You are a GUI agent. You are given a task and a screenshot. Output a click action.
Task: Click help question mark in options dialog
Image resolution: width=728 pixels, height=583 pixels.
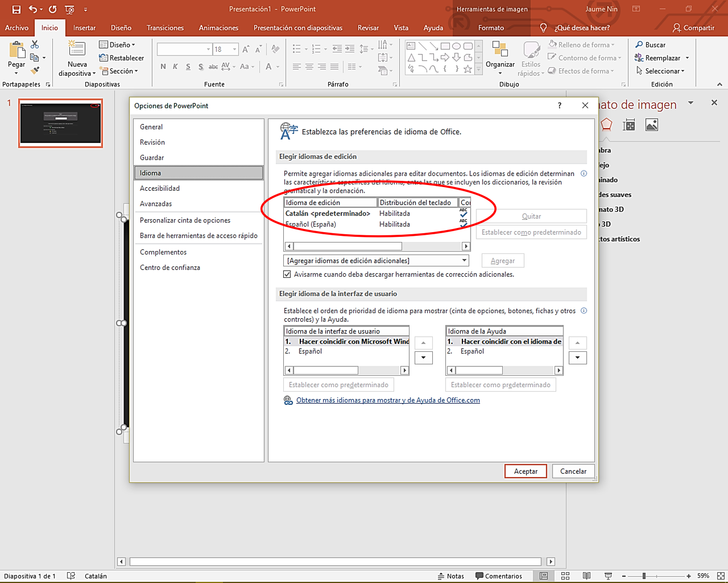(x=559, y=105)
